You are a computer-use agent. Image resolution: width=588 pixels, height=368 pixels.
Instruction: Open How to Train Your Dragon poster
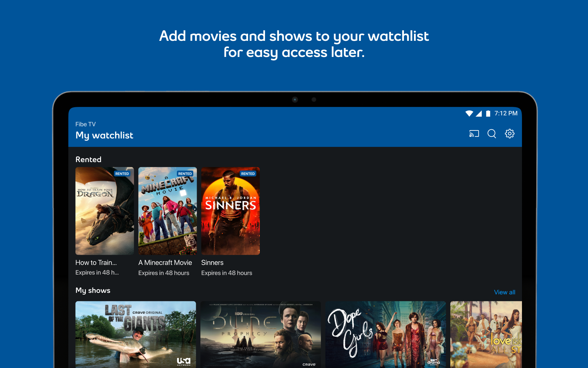[105, 211]
